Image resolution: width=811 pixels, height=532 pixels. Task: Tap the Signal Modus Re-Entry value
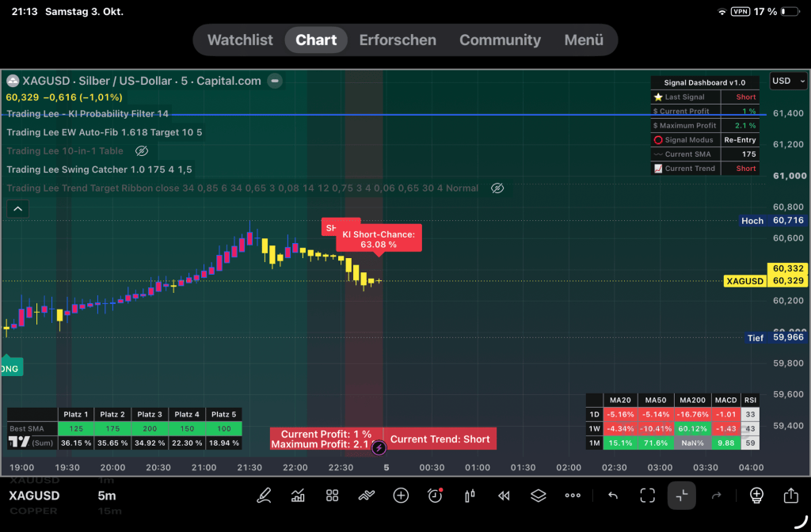tap(741, 139)
